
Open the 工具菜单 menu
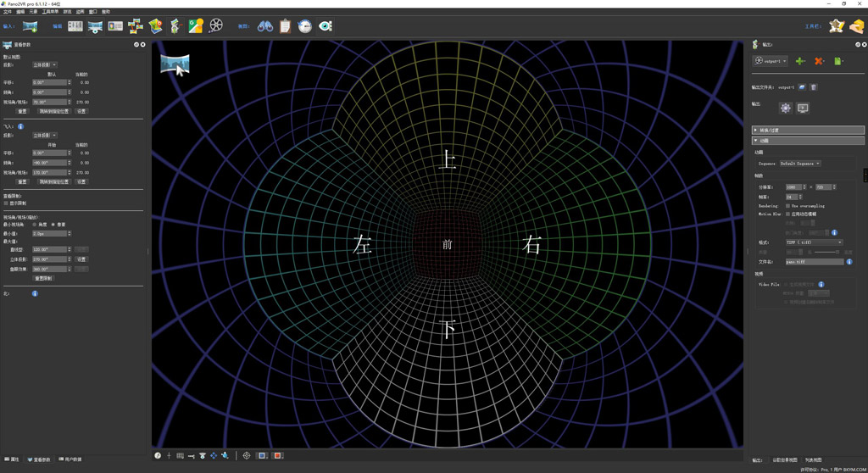pyautogui.click(x=50, y=12)
